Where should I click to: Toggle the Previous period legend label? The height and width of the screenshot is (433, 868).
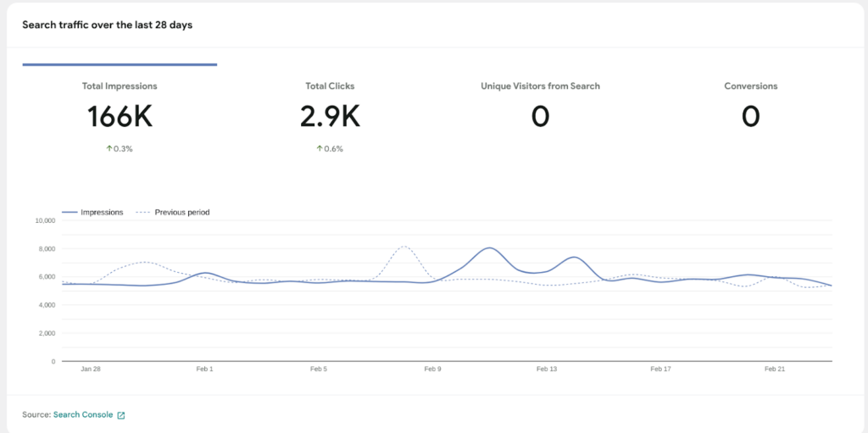pyautogui.click(x=181, y=213)
